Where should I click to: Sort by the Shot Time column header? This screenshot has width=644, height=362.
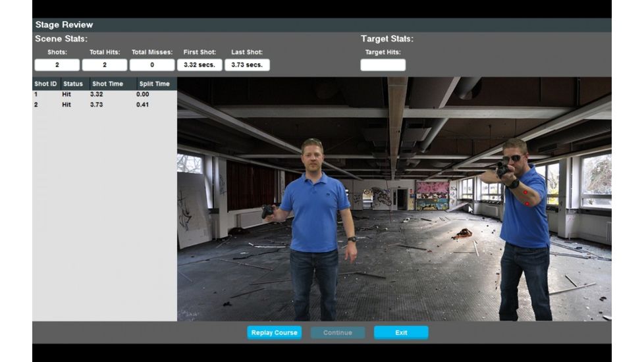[113, 84]
